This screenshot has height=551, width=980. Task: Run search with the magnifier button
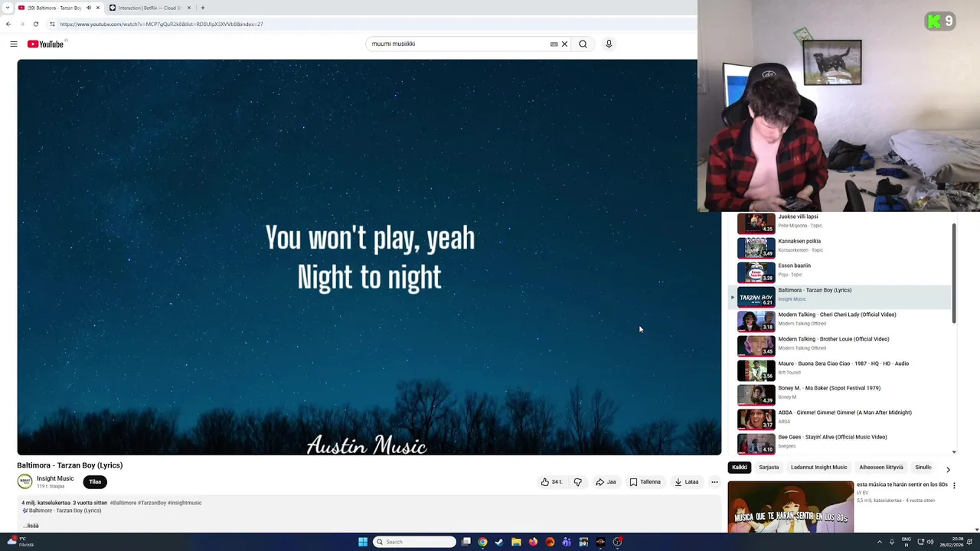[x=583, y=44]
